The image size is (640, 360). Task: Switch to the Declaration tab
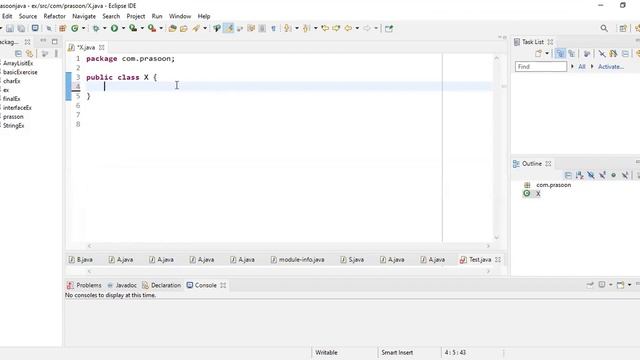pos(162,285)
